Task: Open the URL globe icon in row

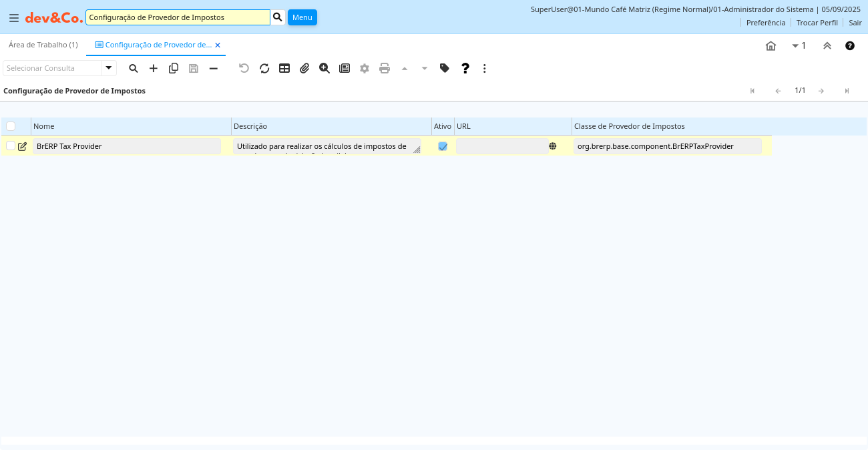Action: pyautogui.click(x=553, y=146)
